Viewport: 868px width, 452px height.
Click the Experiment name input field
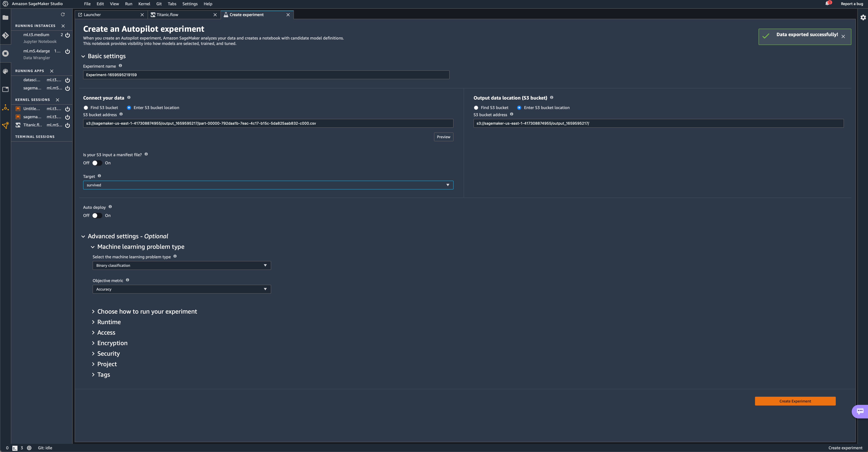click(266, 75)
